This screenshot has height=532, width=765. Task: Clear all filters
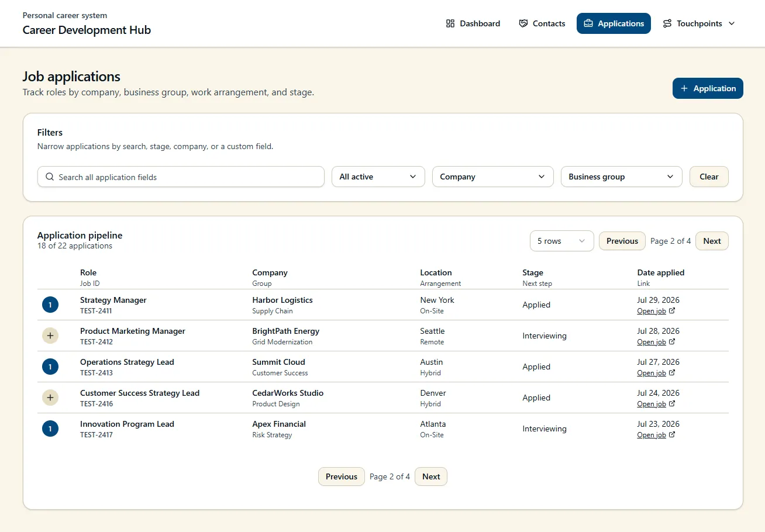pos(709,177)
